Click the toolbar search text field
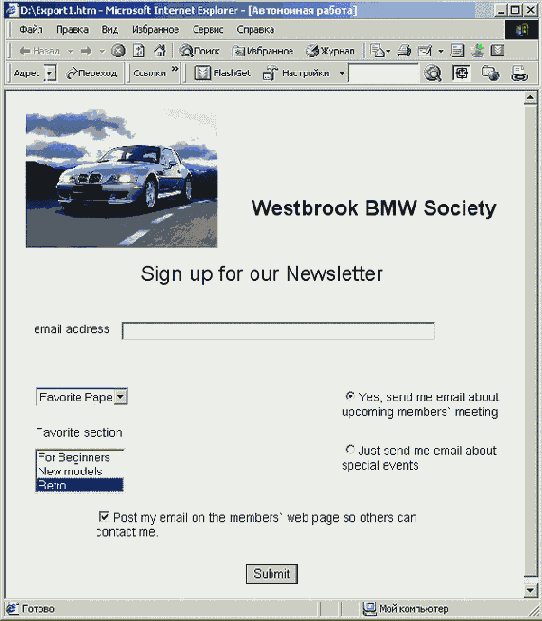542x621 pixels. point(383,73)
